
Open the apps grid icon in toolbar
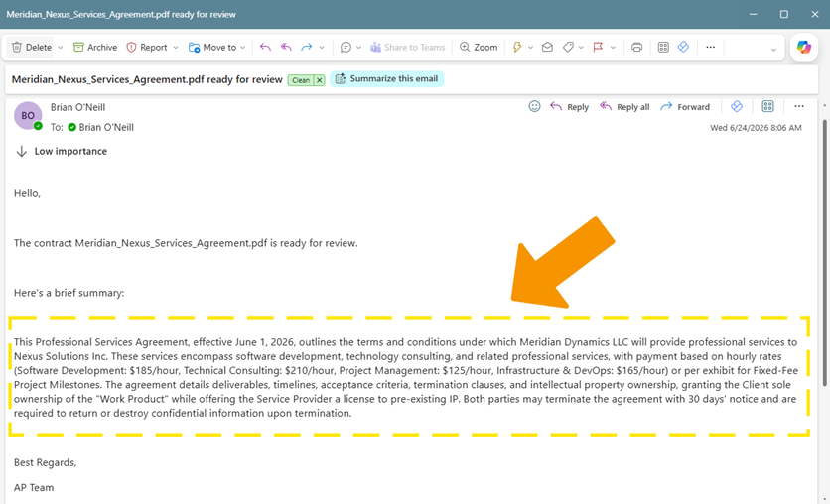tap(663, 47)
